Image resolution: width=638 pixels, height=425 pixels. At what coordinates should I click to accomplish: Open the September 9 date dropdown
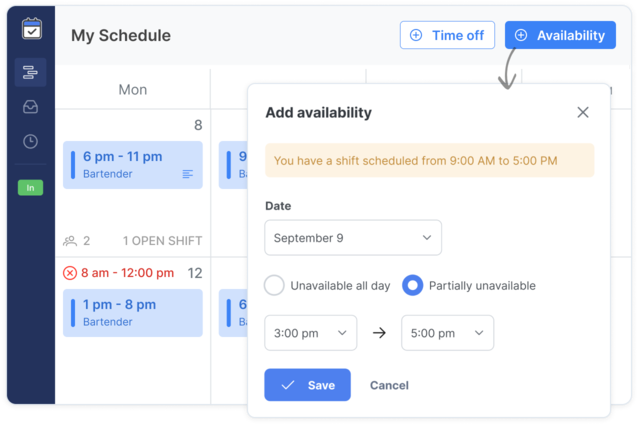tap(353, 238)
